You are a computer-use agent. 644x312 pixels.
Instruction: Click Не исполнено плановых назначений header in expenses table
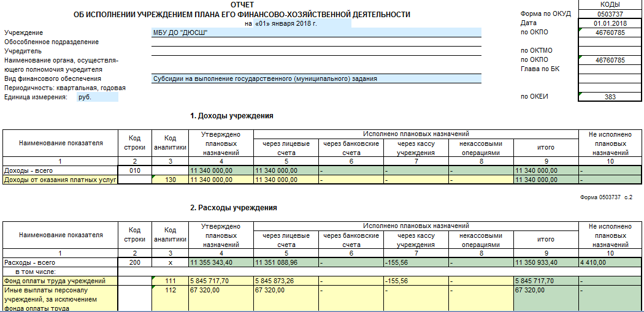(x=610, y=235)
